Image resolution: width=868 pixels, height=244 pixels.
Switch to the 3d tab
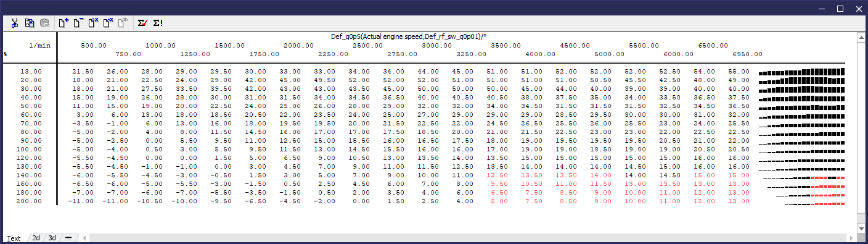tap(52, 238)
